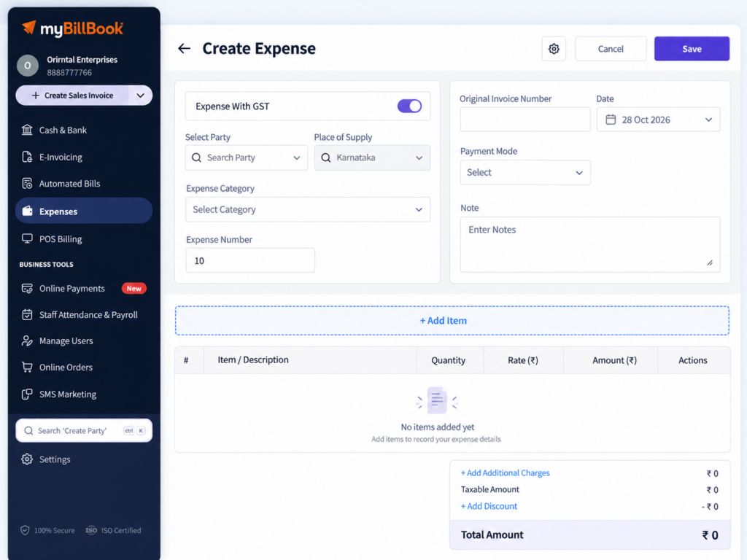
Task: Open Cash & Bank in sidebar
Action: (x=84, y=130)
